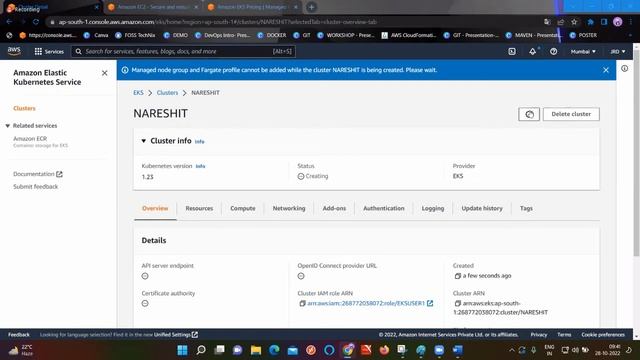Open the external link icon beside EKSUSER1 role
Image resolution: width=640 pixels, height=360 pixels.
coord(430,303)
